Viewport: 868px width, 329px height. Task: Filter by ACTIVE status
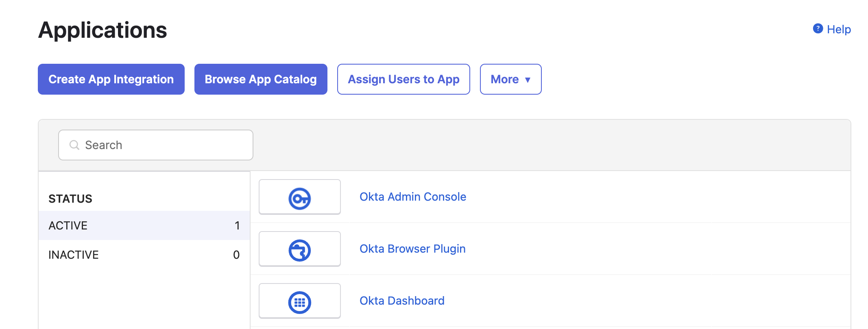(144, 225)
